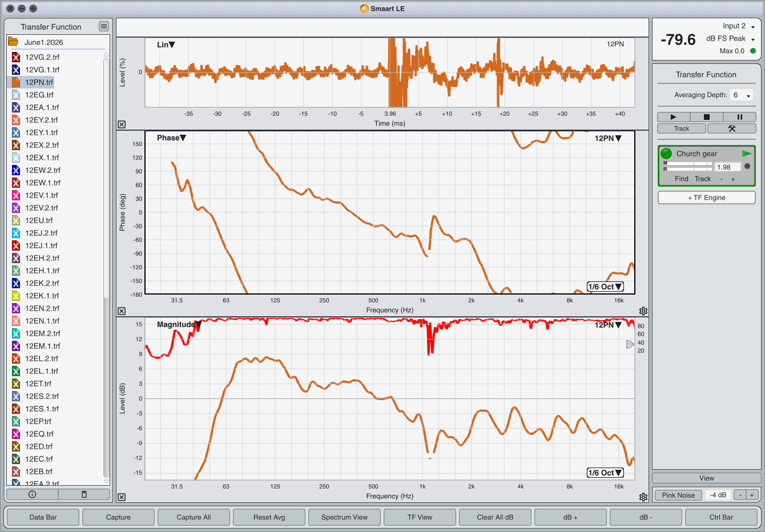Start measurement with the play button
The image size is (765, 532).
[x=673, y=117]
